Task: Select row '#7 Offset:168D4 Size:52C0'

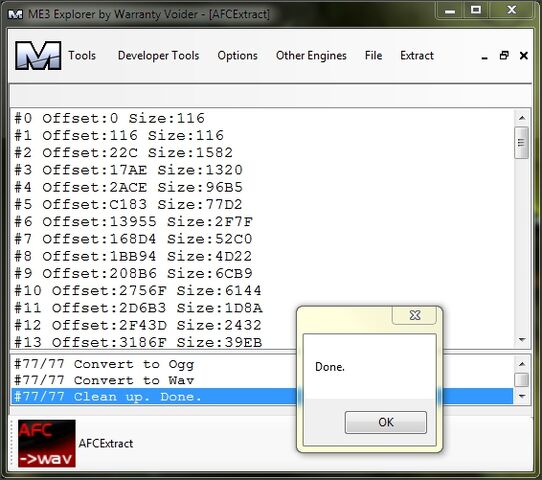Action: (263, 239)
